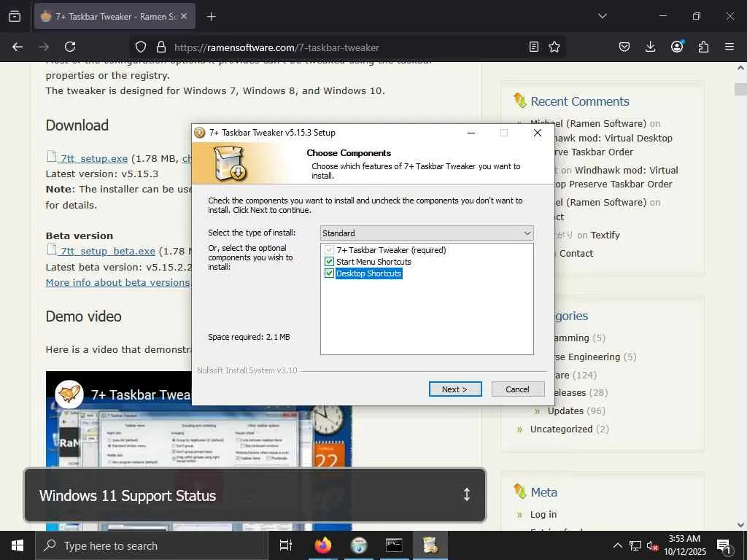Viewport: 747px width, 560px height.
Task: Open Firefox application hamburger menu
Action: coord(729,47)
